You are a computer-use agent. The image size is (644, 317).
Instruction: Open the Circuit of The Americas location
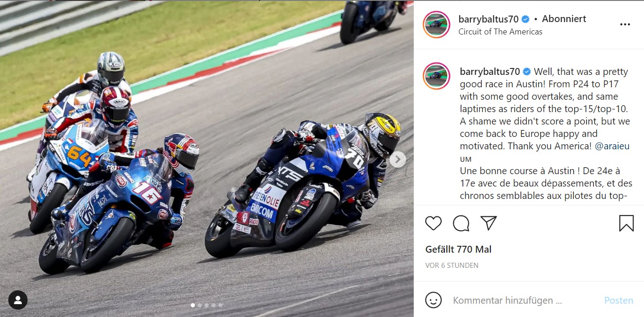tap(500, 32)
